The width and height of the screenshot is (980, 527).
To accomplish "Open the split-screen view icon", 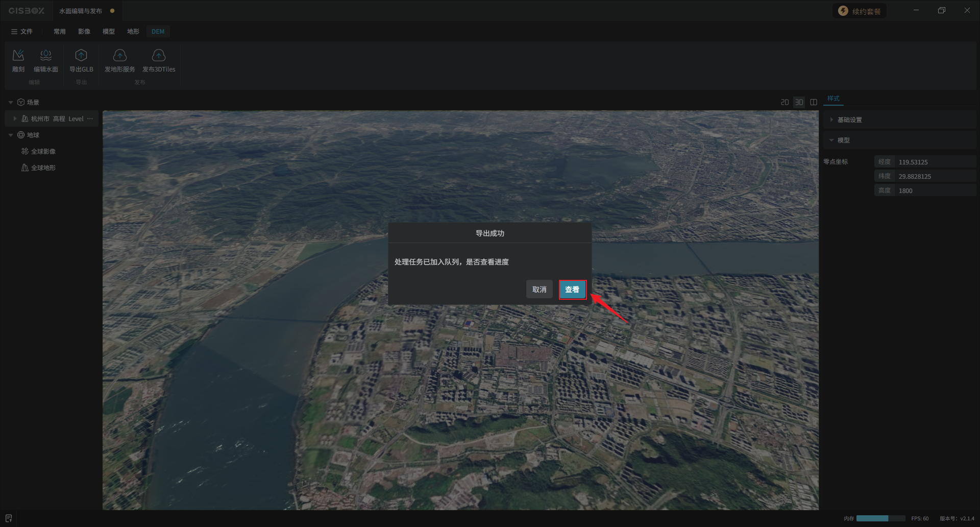I will click(x=814, y=102).
